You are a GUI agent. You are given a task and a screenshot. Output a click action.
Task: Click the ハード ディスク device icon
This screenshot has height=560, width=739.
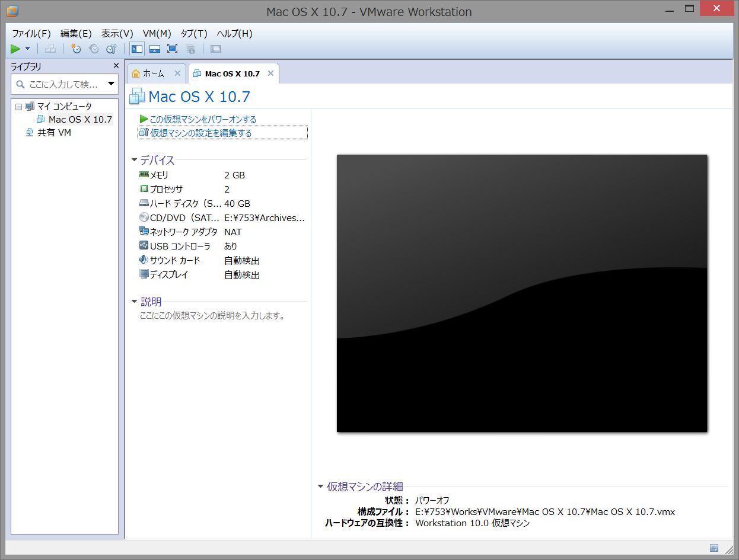(x=144, y=203)
